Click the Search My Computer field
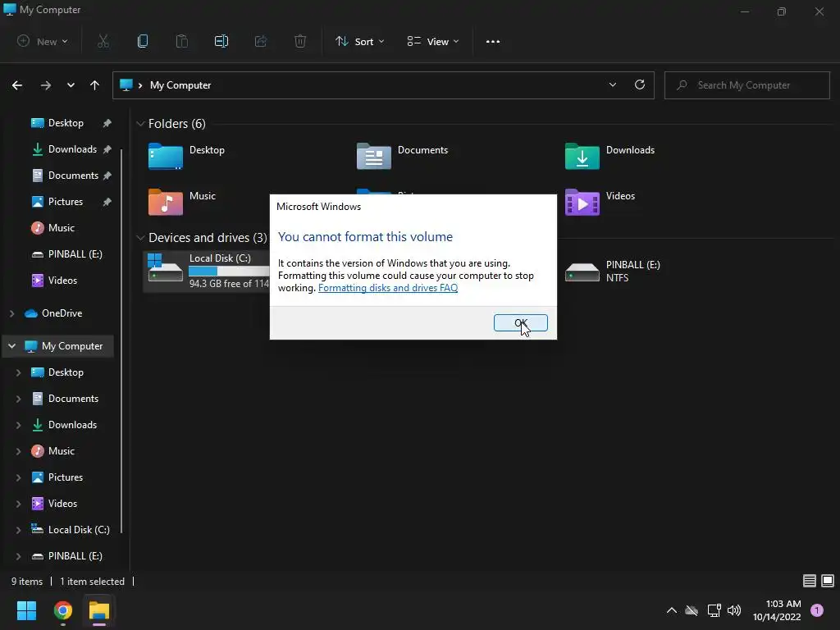The width and height of the screenshot is (840, 630). coord(746,85)
